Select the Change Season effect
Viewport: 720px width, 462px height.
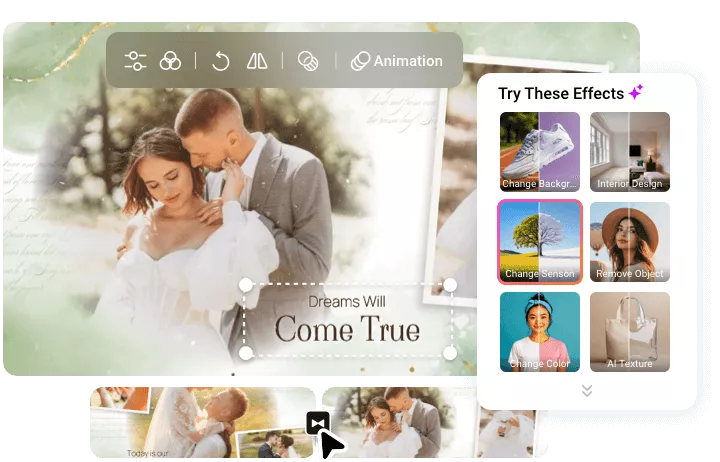click(540, 242)
